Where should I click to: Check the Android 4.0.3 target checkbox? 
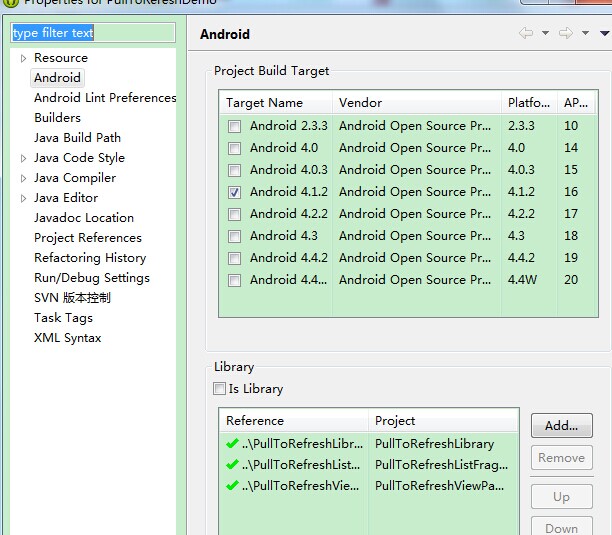coord(235,170)
